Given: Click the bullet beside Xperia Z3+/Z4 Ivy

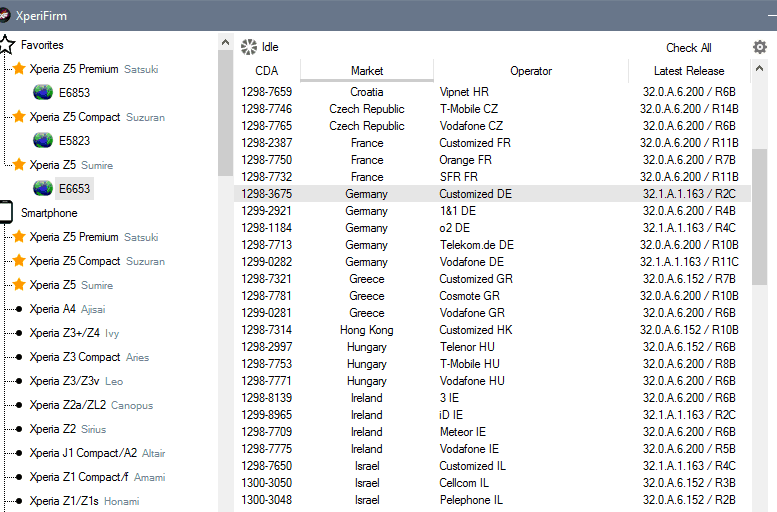Looking at the screenshot, I should 19,333.
